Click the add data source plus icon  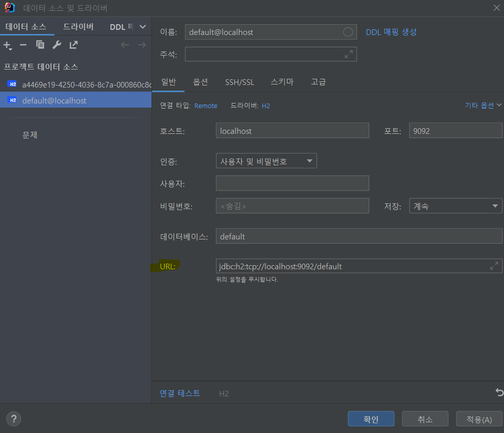(7, 45)
